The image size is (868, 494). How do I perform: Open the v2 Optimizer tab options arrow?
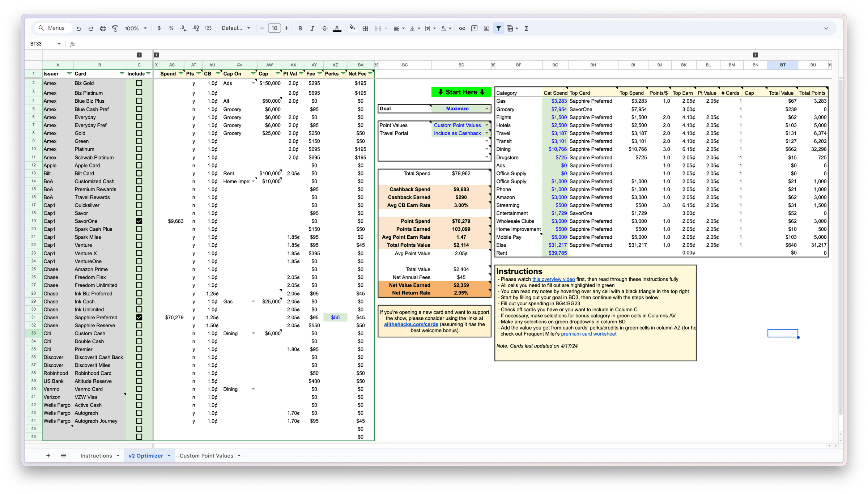[x=169, y=456]
